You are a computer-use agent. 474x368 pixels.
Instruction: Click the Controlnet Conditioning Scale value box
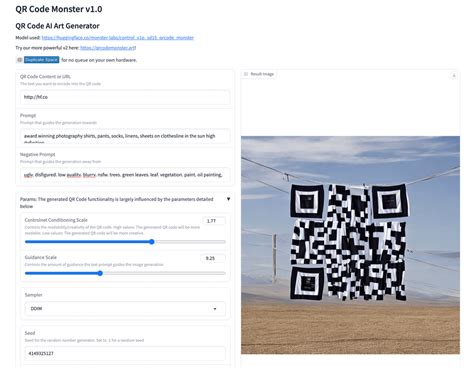click(x=213, y=221)
